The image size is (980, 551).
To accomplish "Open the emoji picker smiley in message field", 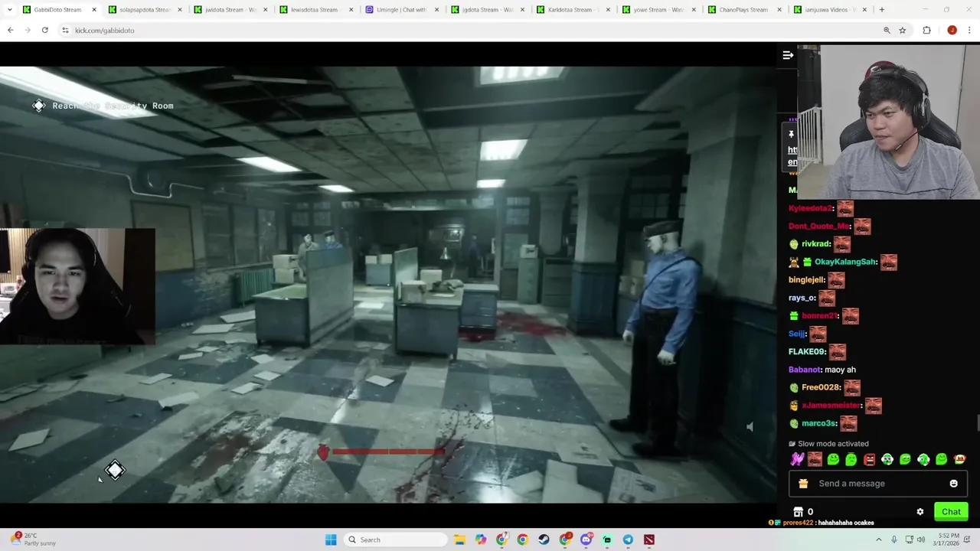I will pos(953,484).
